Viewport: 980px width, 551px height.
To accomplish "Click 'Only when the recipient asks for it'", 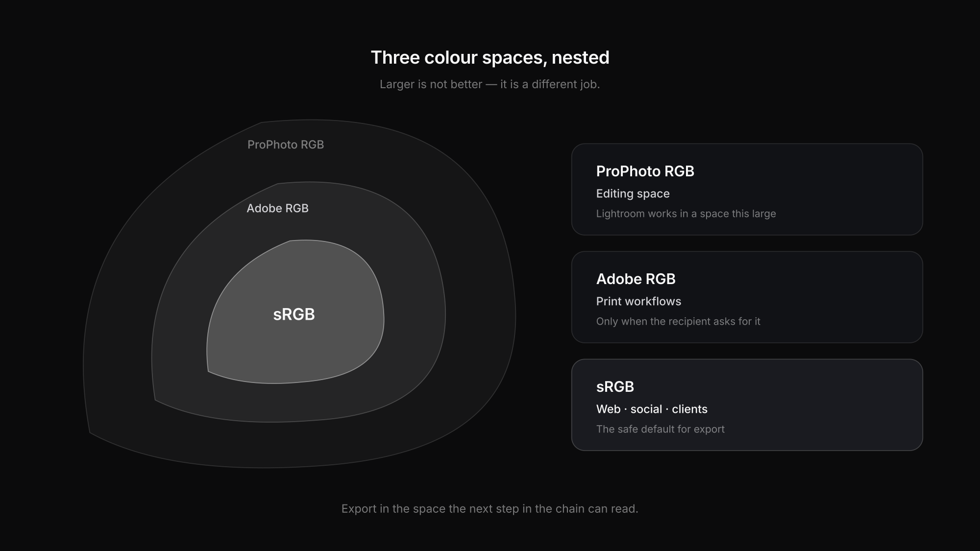I will click(678, 321).
